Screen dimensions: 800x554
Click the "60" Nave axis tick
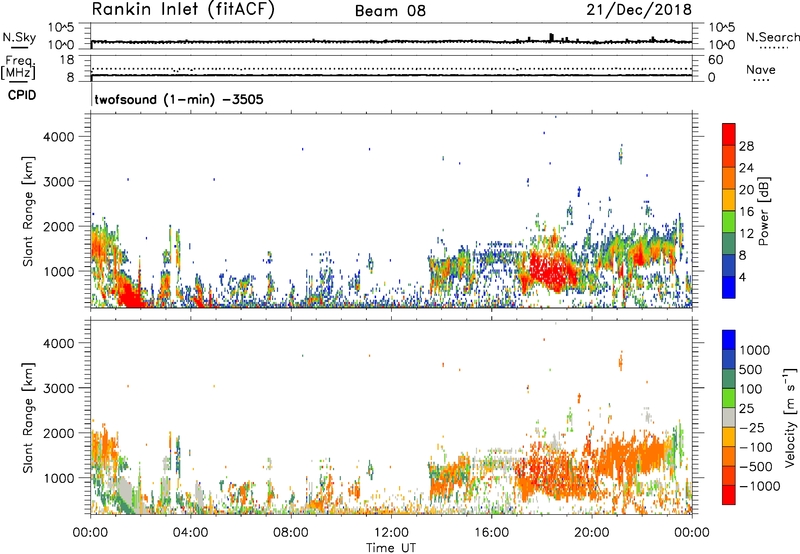715,60
